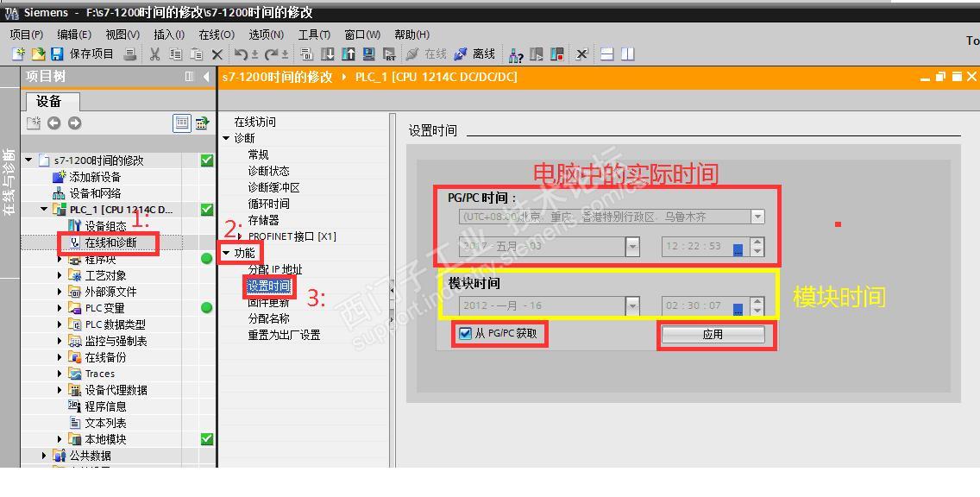
Task: Collapse the 功能 section
Action: (226, 253)
